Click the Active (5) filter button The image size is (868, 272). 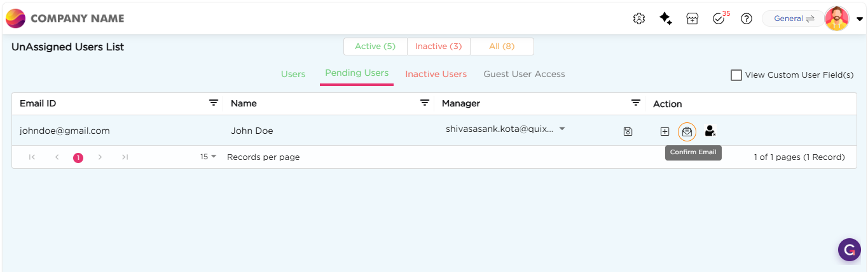(x=375, y=47)
